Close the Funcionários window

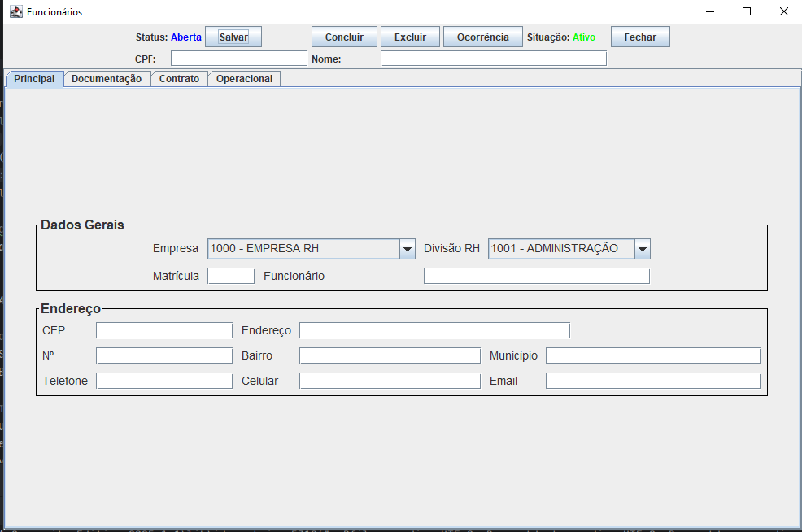pos(783,11)
